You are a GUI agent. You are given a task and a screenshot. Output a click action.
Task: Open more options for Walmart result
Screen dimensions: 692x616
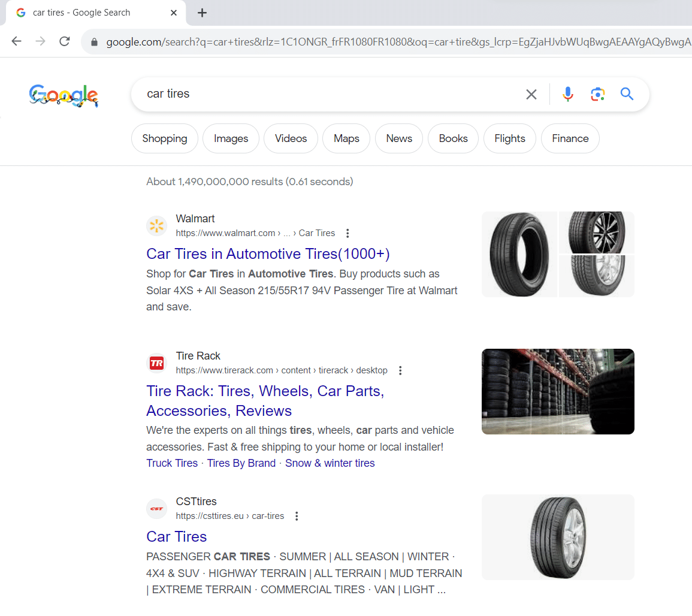[347, 233]
